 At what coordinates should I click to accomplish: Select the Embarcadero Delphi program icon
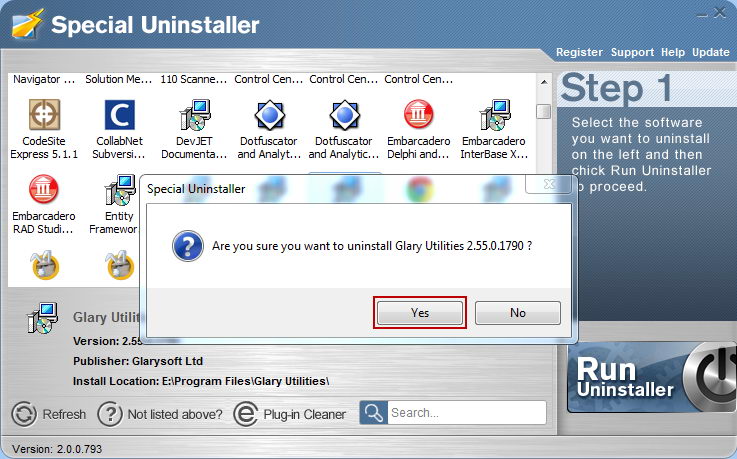click(x=418, y=114)
